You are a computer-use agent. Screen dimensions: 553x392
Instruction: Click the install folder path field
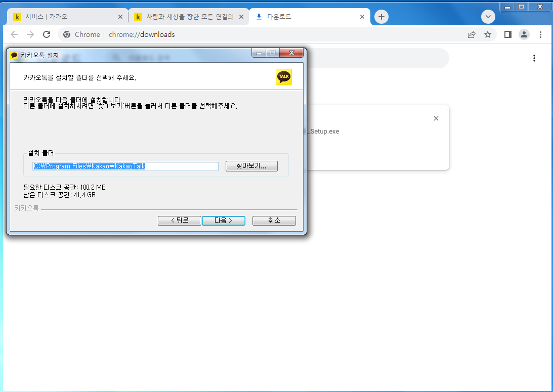(125, 166)
